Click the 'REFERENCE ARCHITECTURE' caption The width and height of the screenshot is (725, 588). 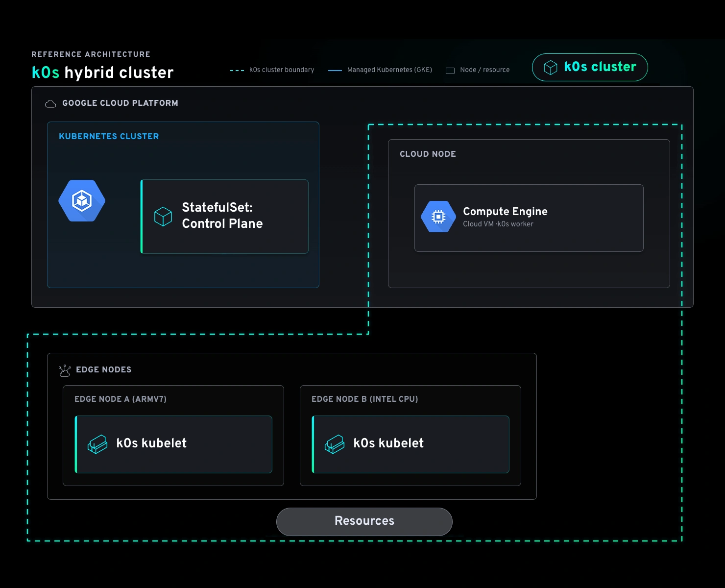91,54
